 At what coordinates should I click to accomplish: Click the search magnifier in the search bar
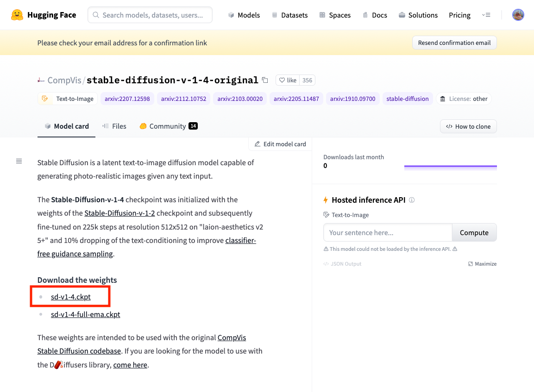pos(96,15)
